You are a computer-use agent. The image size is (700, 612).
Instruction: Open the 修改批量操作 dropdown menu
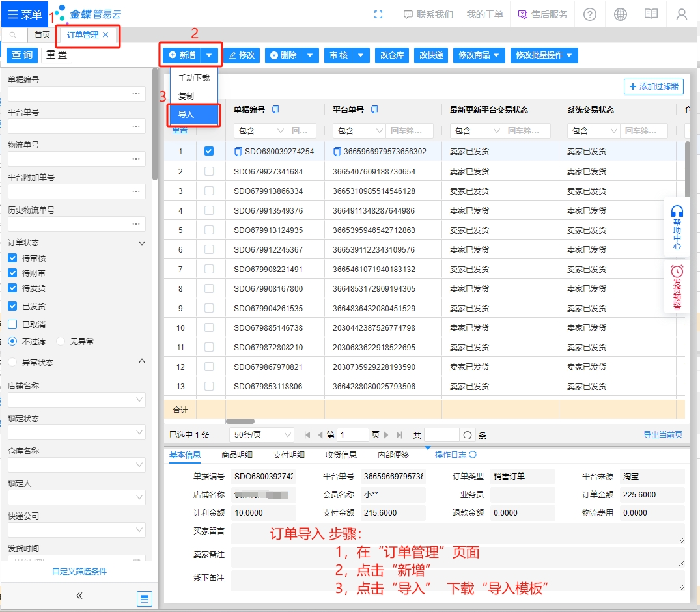[x=545, y=55]
